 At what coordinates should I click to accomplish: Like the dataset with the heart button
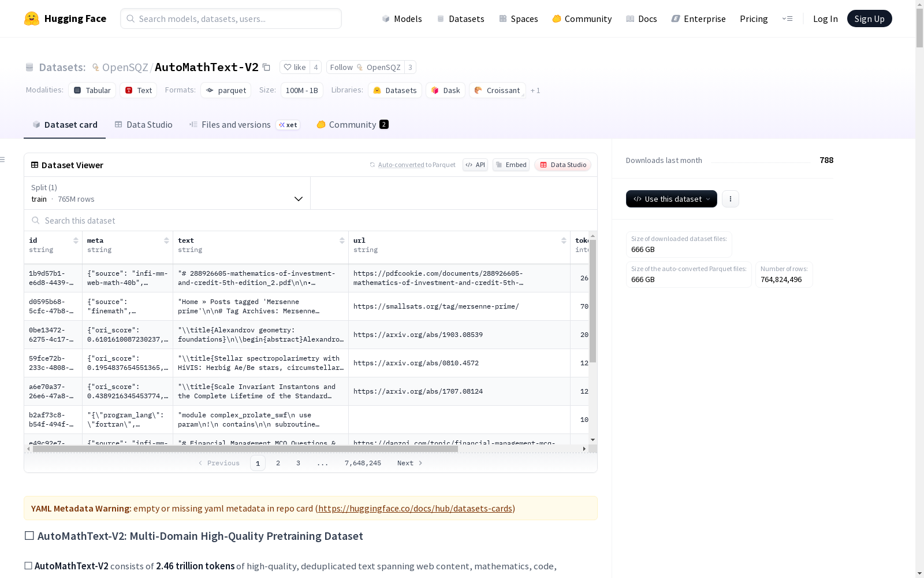click(295, 67)
